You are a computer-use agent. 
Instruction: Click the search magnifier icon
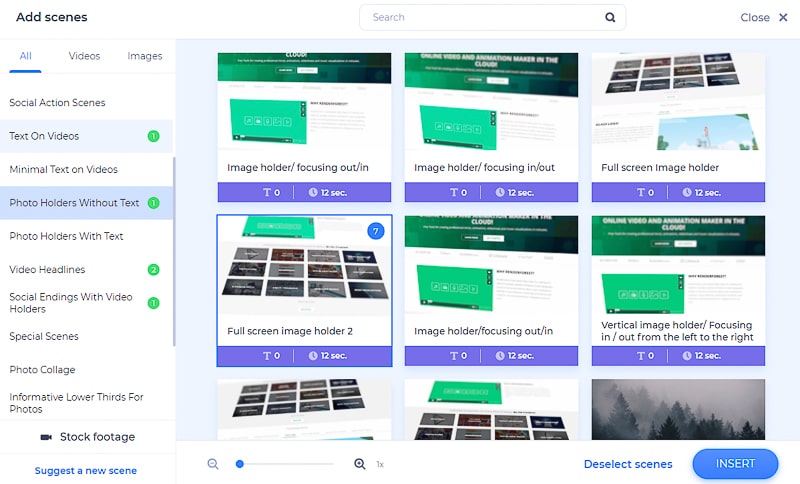point(610,17)
